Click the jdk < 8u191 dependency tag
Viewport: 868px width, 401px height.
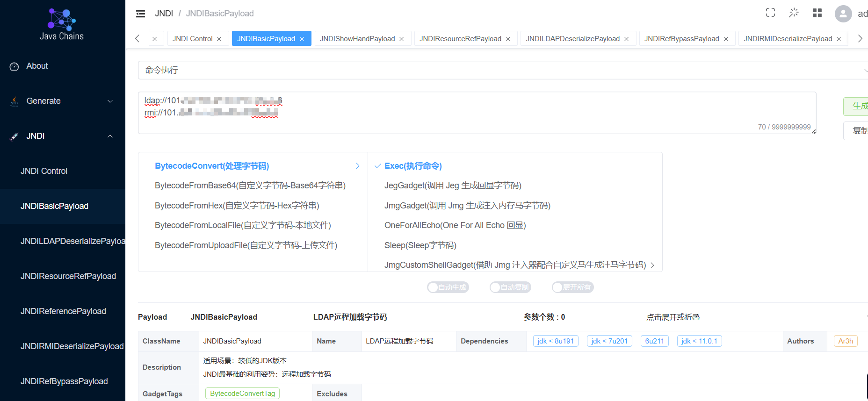click(x=556, y=341)
